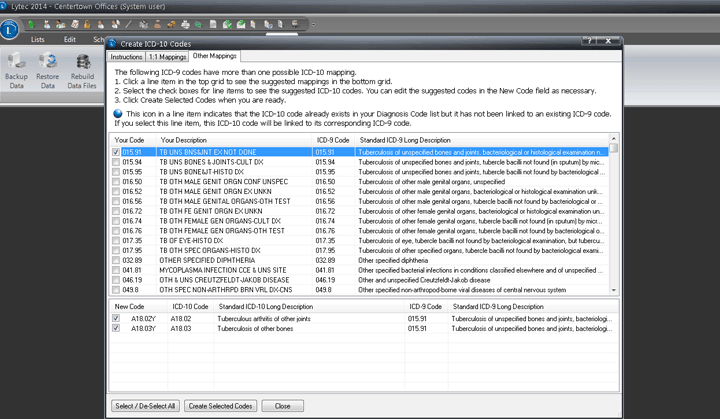Select the Other Mappings tab

click(x=214, y=56)
